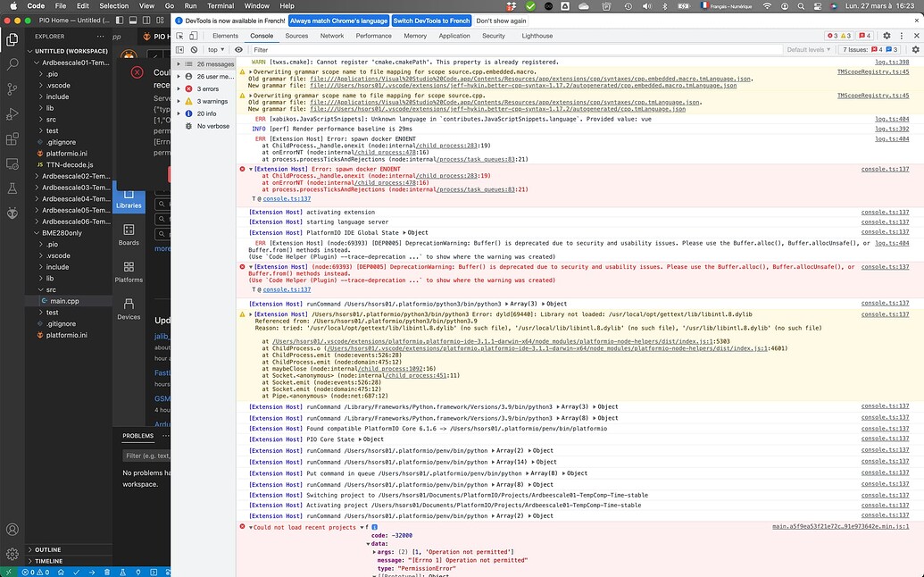Switch to the Network tab
The image size is (924, 577).
[x=332, y=36]
